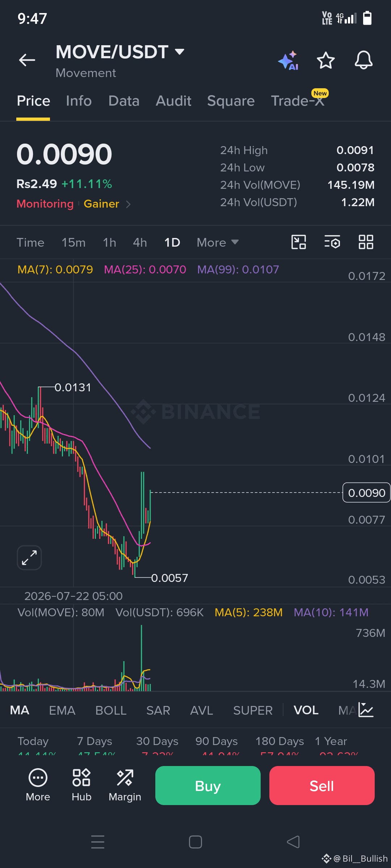Switch to the Data tab

124,101
